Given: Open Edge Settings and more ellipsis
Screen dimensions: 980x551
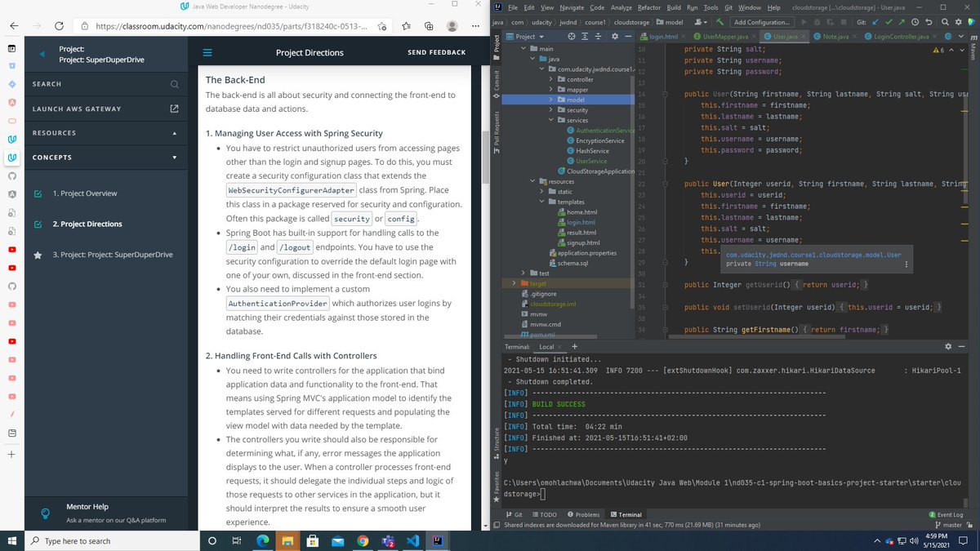Looking at the screenshot, I should pyautogui.click(x=476, y=26).
